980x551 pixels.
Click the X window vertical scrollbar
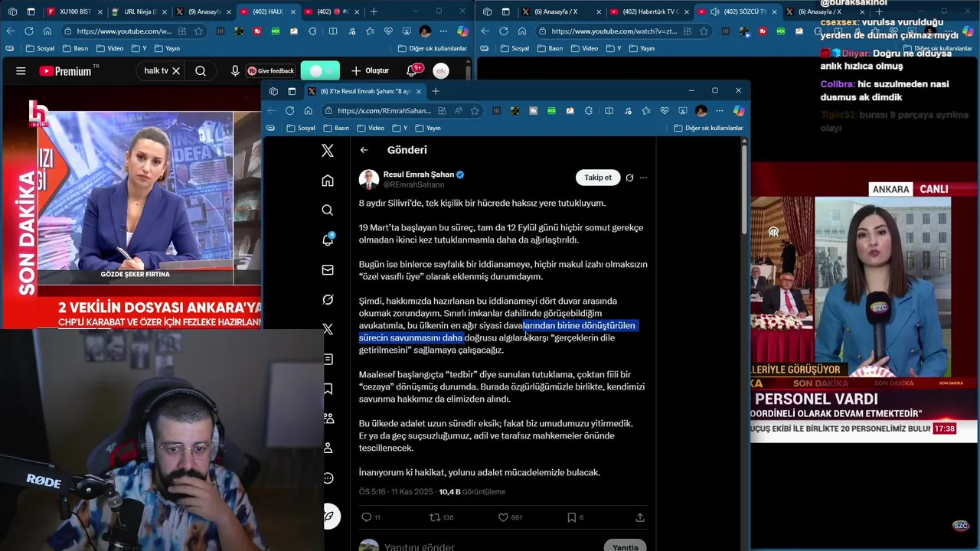744,191
